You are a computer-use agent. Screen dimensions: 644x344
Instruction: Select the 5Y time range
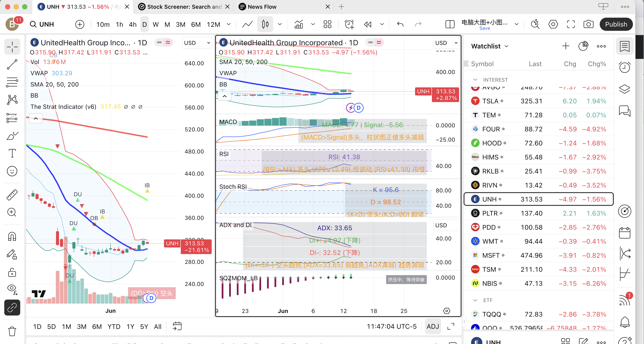click(144, 326)
